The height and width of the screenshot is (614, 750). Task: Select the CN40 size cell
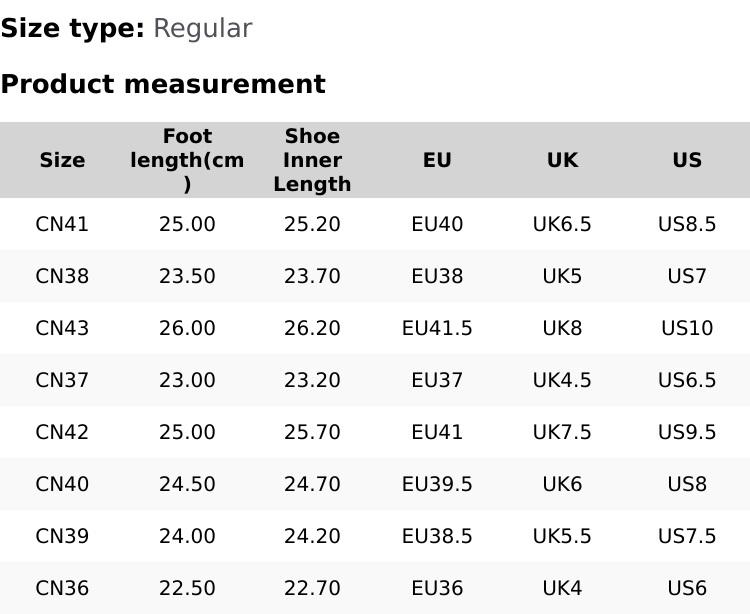click(62, 484)
